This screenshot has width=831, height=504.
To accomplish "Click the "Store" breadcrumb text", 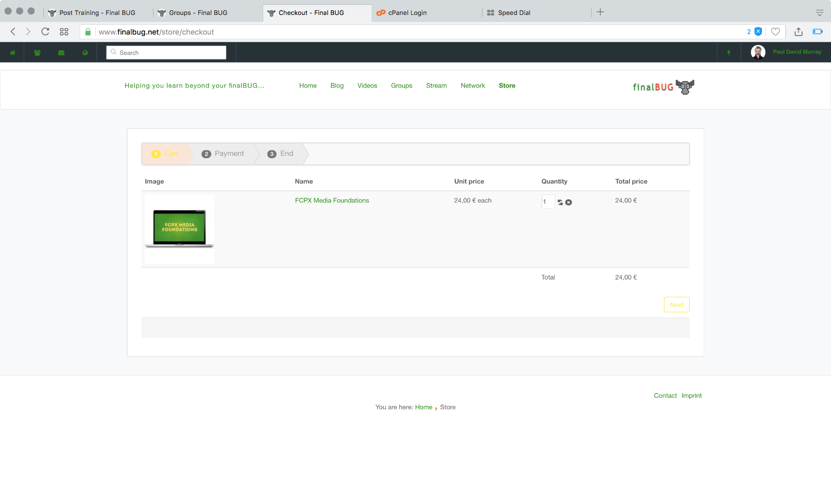I will [x=448, y=407].
